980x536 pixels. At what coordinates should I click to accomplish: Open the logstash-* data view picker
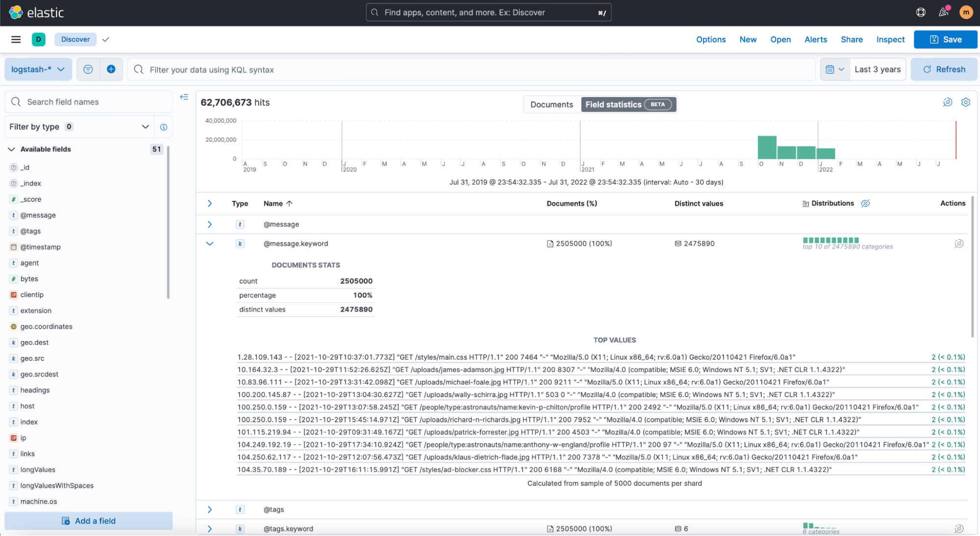38,69
